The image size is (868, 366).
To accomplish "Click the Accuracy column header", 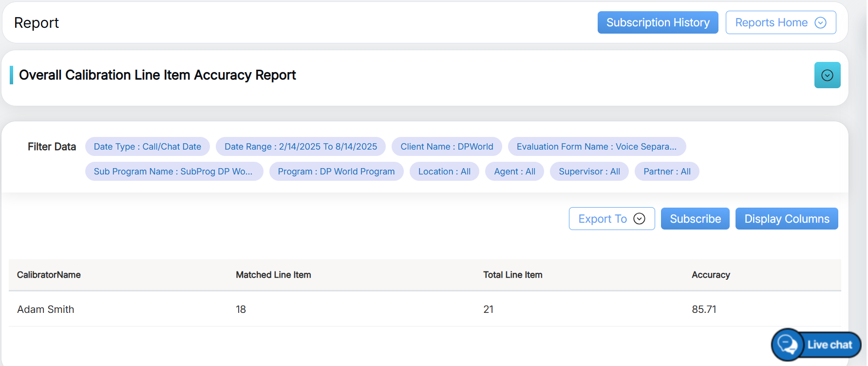I will pos(710,275).
